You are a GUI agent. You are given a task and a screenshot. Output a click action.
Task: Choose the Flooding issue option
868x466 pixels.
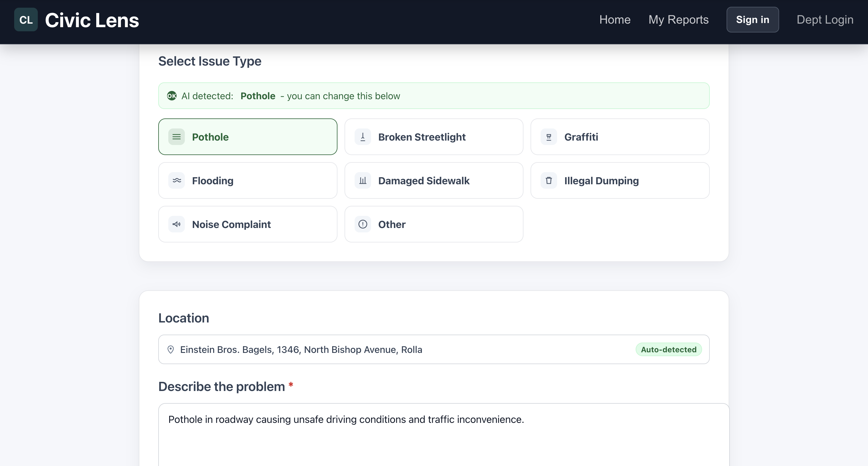247,181
